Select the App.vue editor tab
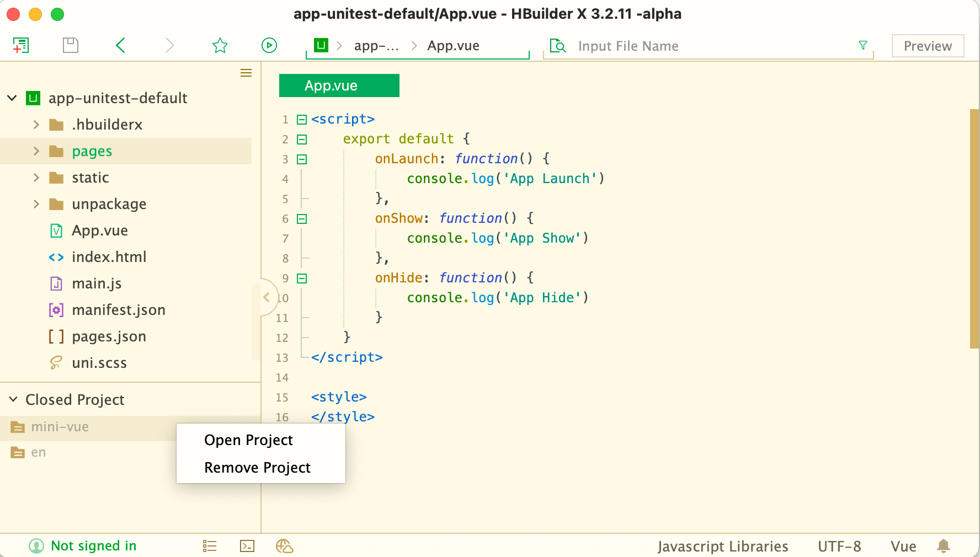The height and width of the screenshot is (557, 980). 339,85
